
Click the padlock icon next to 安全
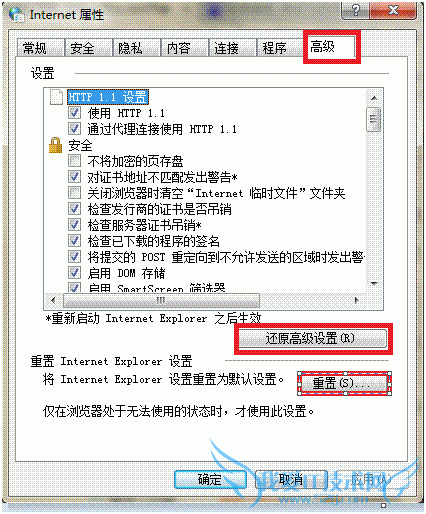(55, 145)
